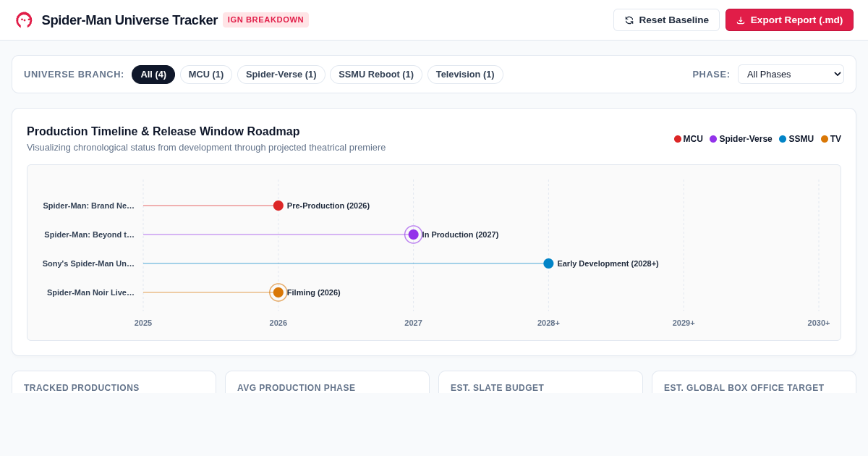Click the blue SSMU legend dot

783,139
